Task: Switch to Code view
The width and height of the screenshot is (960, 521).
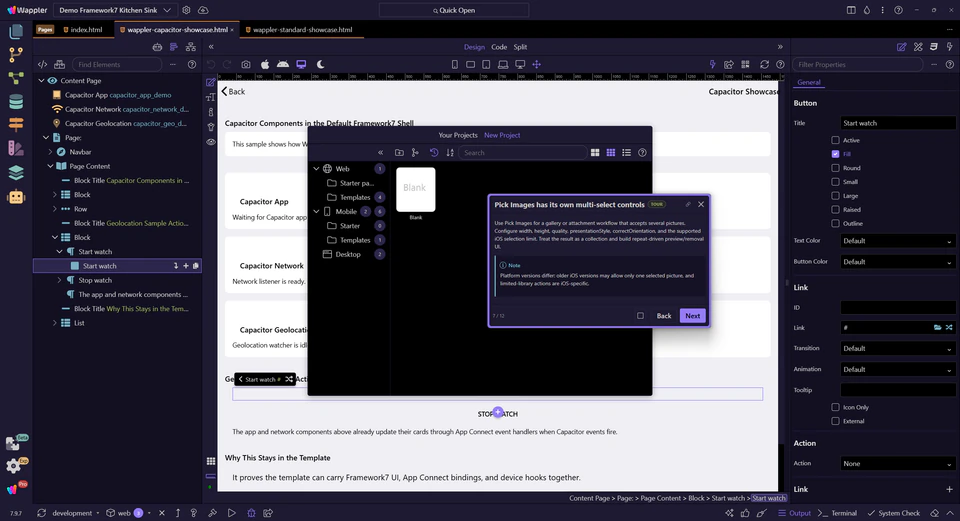Action: pos(499,47)
